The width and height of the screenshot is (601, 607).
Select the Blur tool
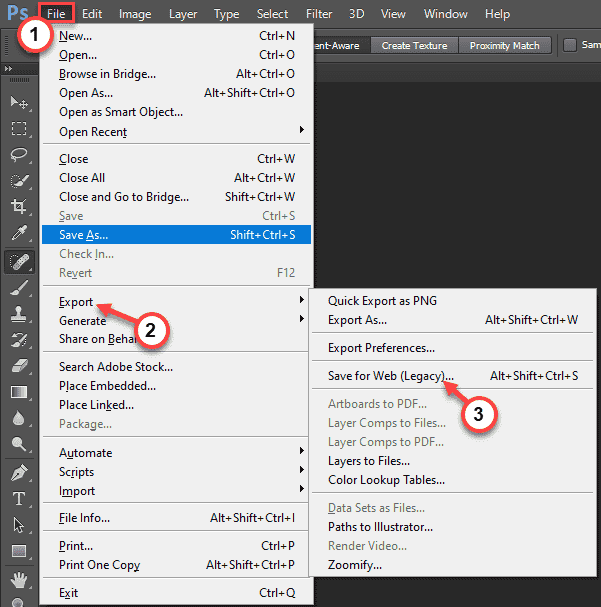click(19, 418)
